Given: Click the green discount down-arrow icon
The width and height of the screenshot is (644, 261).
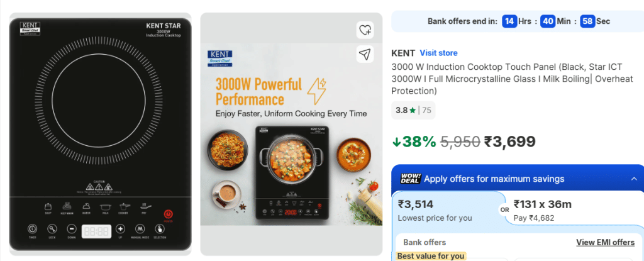Looking at the screenshot, I should 396,142.
